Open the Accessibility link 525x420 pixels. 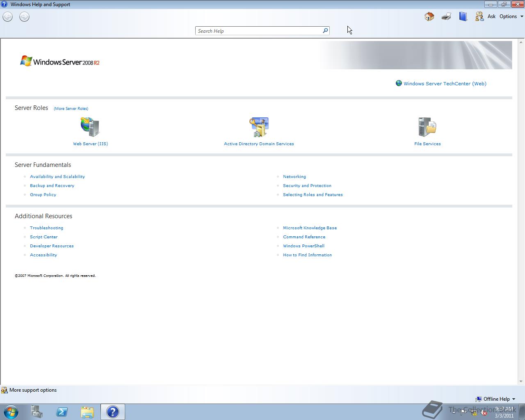pyautogui.click(x=43, y=255)
